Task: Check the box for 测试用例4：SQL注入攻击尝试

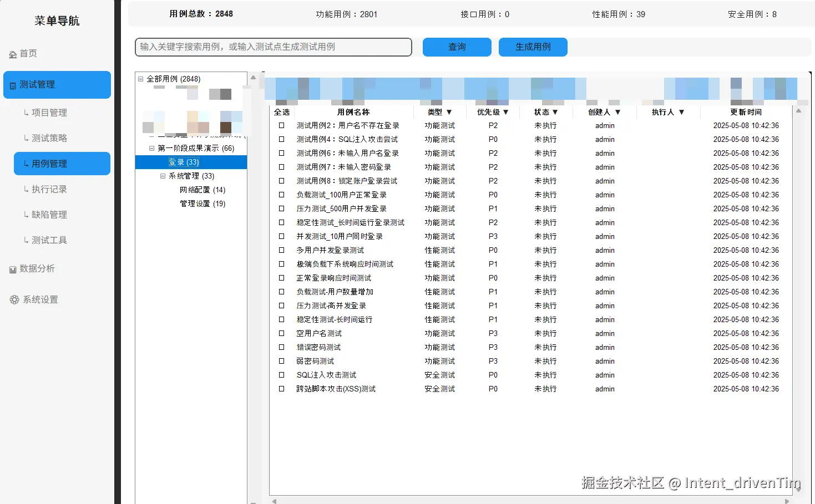Action: tap(281, 139)
